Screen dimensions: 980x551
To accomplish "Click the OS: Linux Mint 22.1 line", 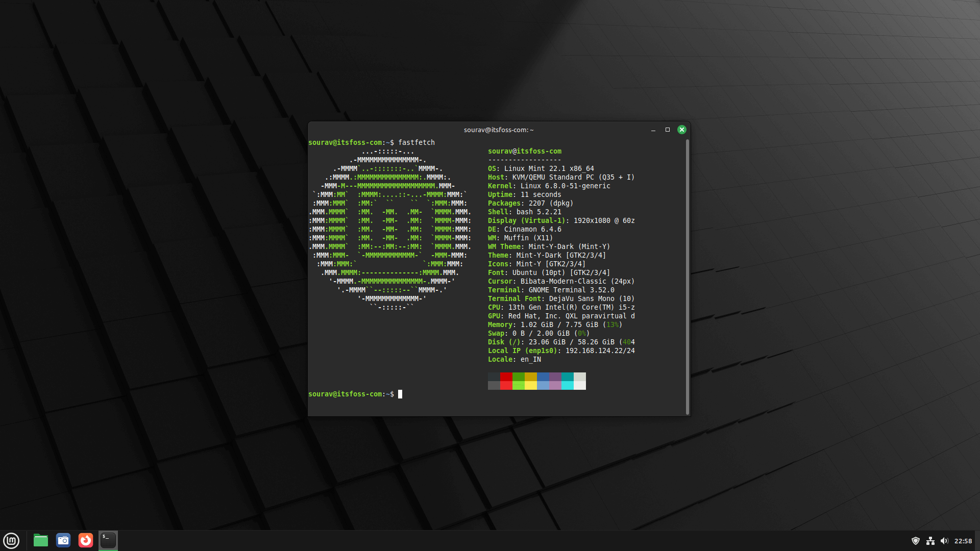I will pos(541,168).
